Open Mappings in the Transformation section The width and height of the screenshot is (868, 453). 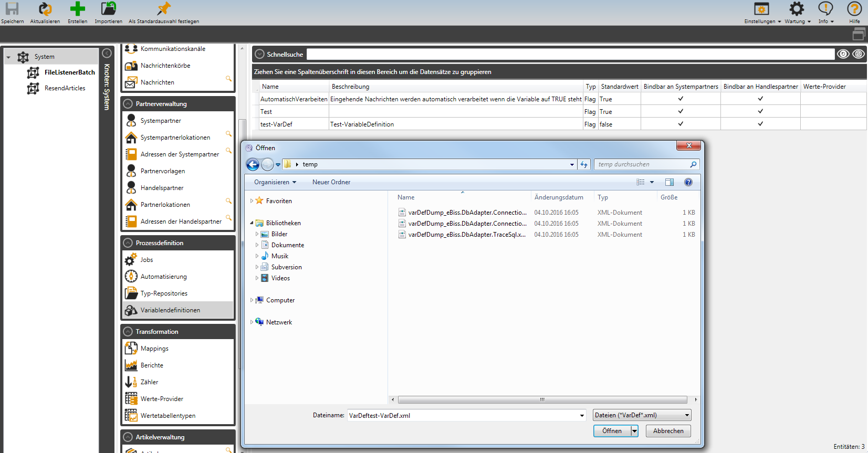coord(154,349)
